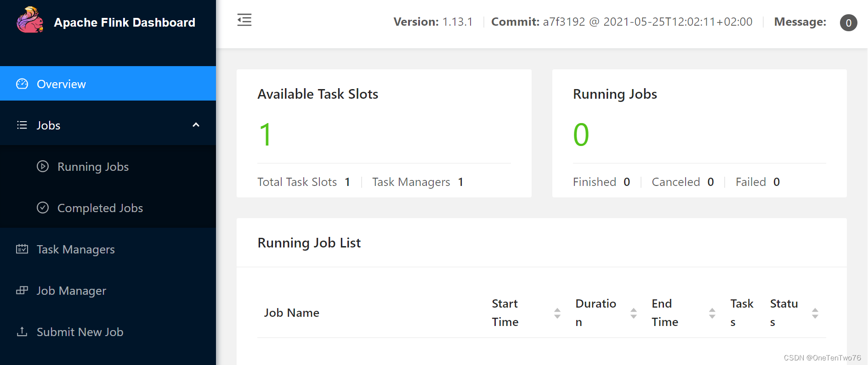Sort by Status column arrows

tap(815, 313)
